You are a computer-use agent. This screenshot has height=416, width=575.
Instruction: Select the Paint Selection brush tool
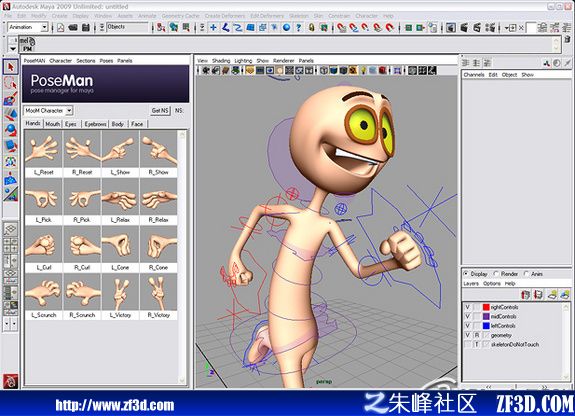point(10,99)
